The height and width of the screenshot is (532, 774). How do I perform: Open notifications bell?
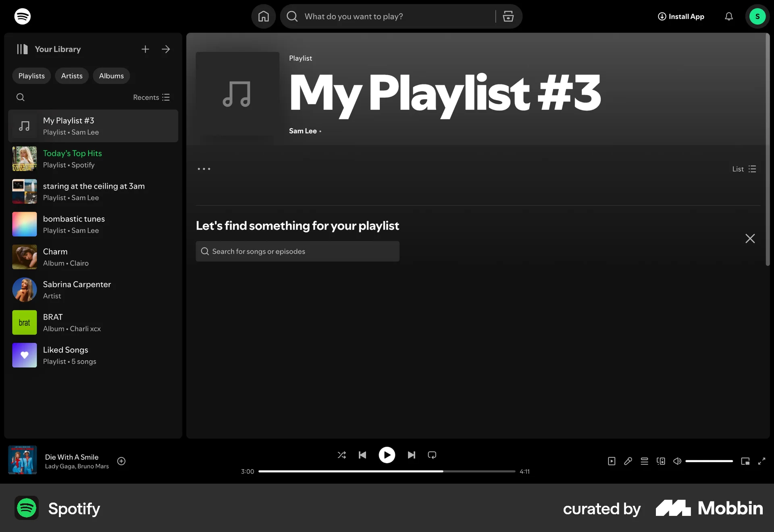pos(729,16)
